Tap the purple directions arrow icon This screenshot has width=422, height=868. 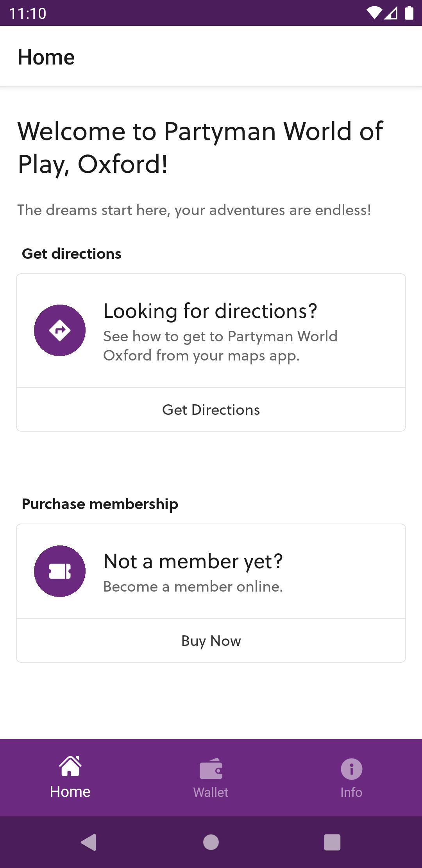(x=60, y=330)
